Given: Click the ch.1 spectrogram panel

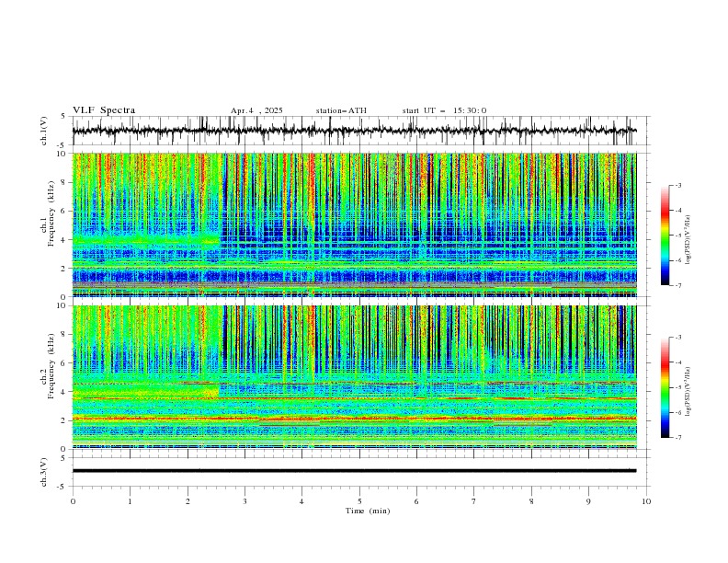Looking at the screenshot, I should [x=354, y=224].
